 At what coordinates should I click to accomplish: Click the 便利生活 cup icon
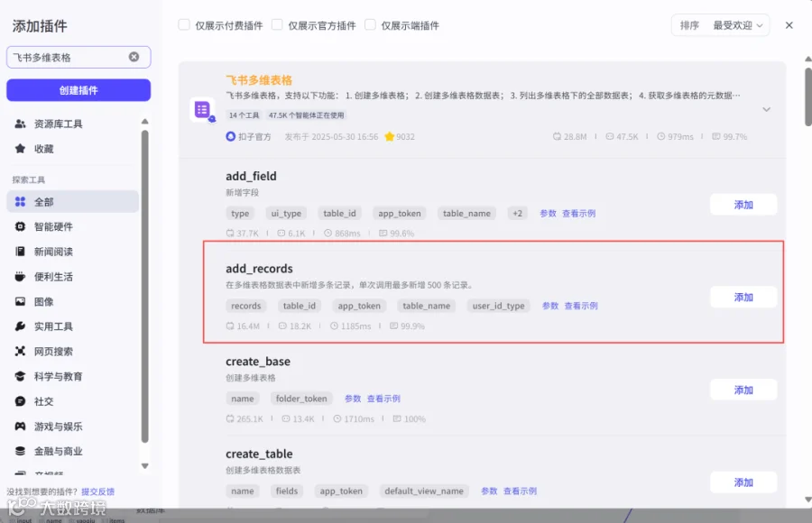[x=20, y=277]
